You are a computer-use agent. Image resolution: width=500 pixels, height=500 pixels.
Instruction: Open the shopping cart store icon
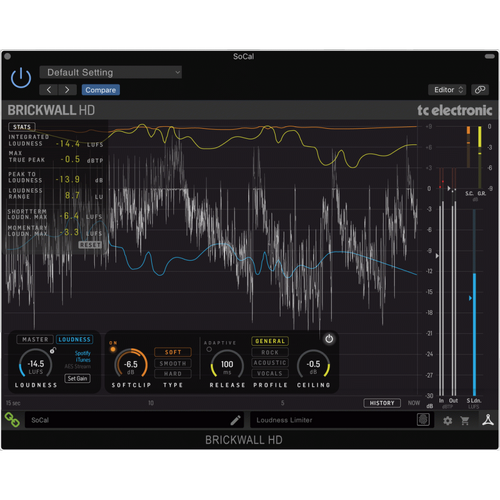pyautogui.click(x=465, y=421)
